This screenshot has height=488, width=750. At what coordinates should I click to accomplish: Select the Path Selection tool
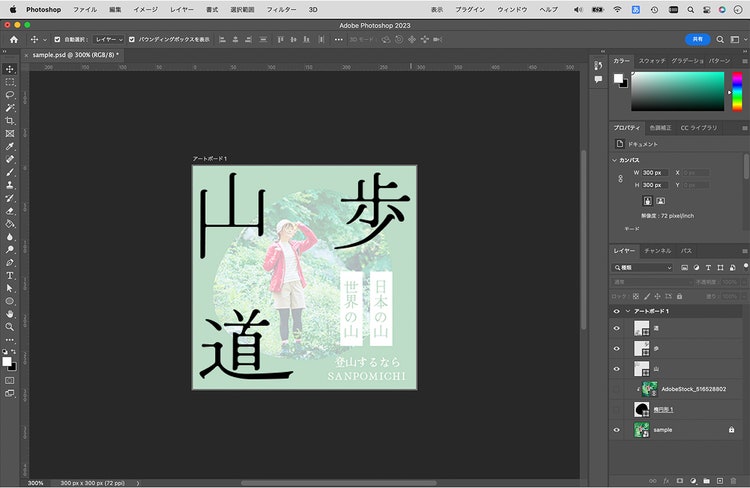[10, 288]
